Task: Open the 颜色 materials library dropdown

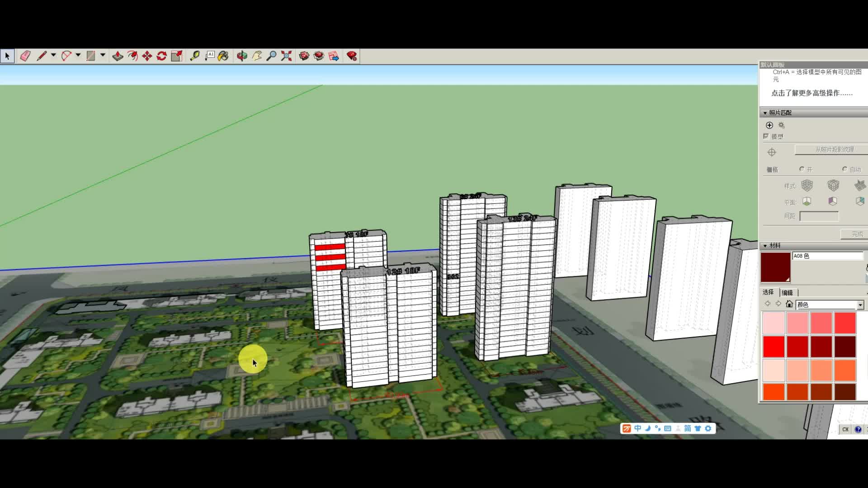Action: click(860, 305)
